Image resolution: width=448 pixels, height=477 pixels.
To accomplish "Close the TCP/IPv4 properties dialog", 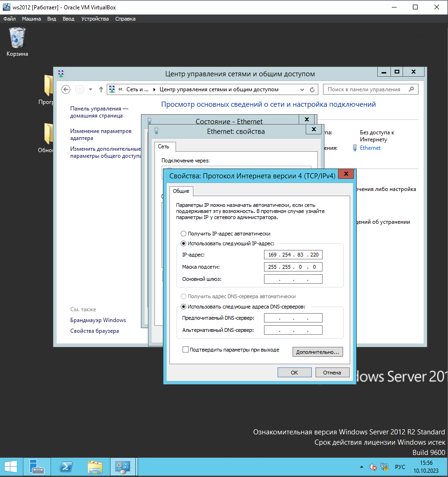I will click(x=346, y=174).
